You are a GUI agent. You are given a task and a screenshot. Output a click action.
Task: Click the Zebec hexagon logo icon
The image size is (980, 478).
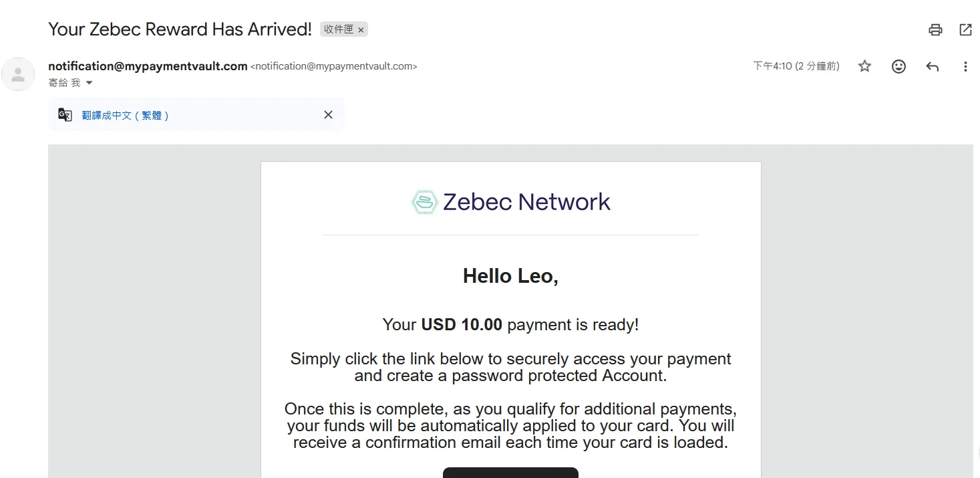point(424,202)
